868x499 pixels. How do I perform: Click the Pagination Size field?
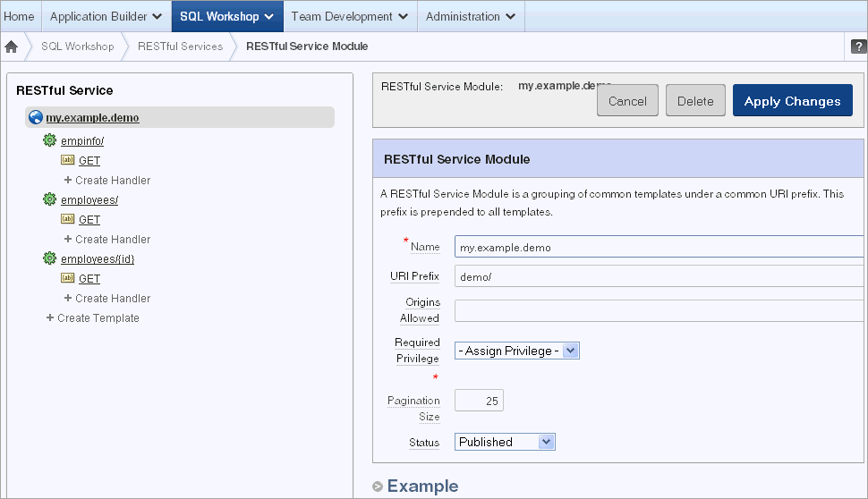point(479,401)
